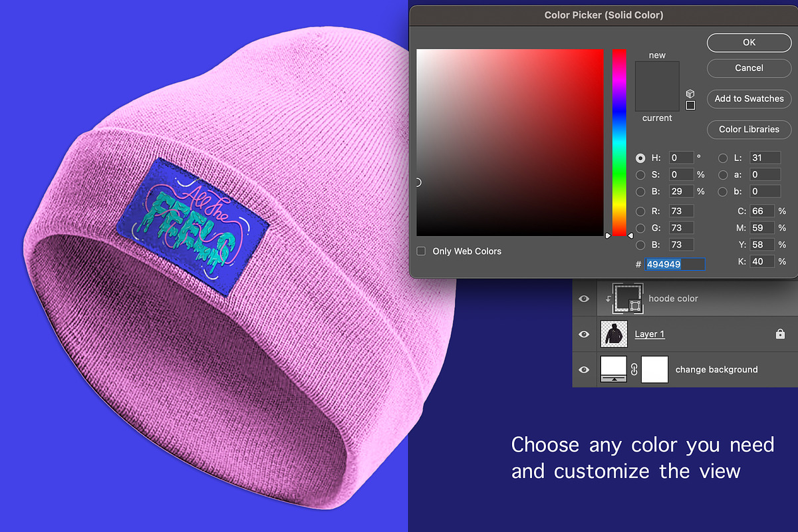Click the L value field showing 31
Screen dimensions: 798x532
765,158
